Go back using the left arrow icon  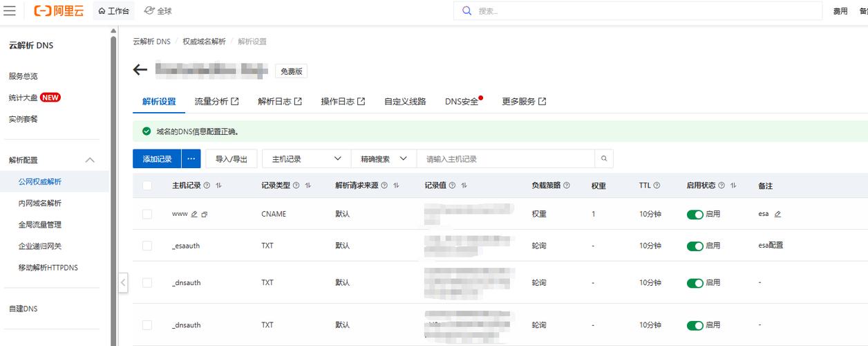140,70
